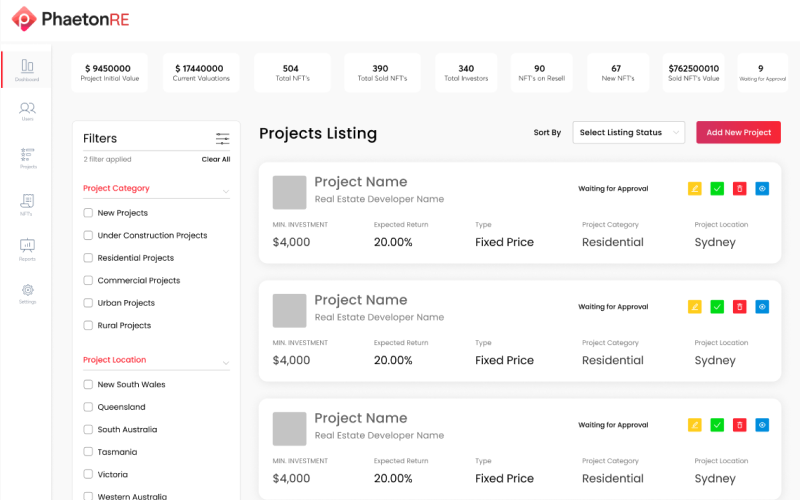Viewport: 800px width, 500px height.
Task: Toggle the Victoria checkbox
Action: click(x=88, y=474)
